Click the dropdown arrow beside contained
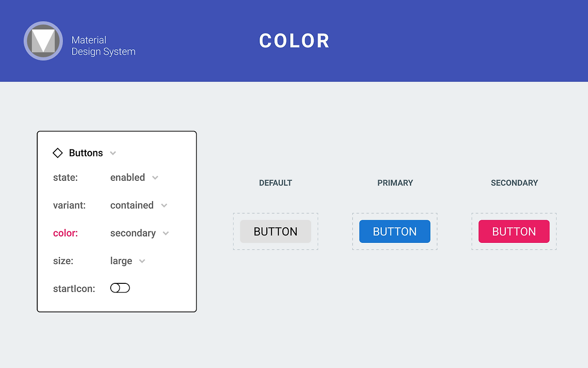 (164, 206)
